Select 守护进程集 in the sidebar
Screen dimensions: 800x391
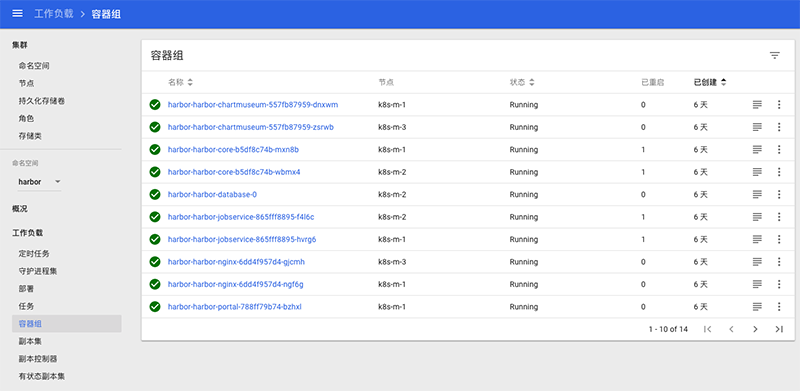tap(38, 271)
